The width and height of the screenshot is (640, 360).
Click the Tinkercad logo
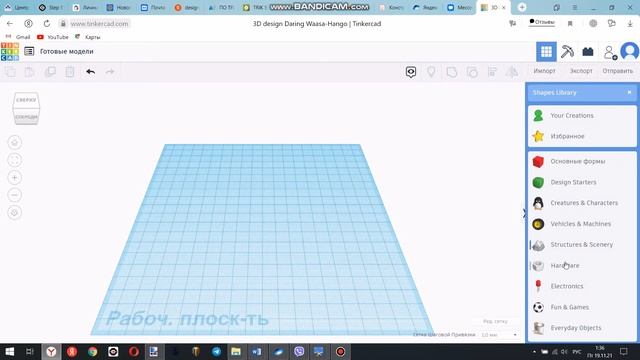10,51
